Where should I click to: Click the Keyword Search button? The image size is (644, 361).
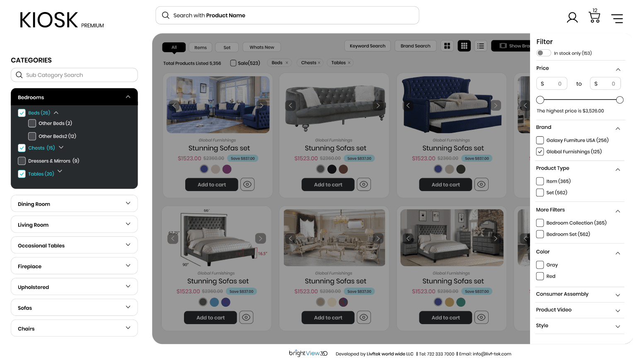click(368, 46)
